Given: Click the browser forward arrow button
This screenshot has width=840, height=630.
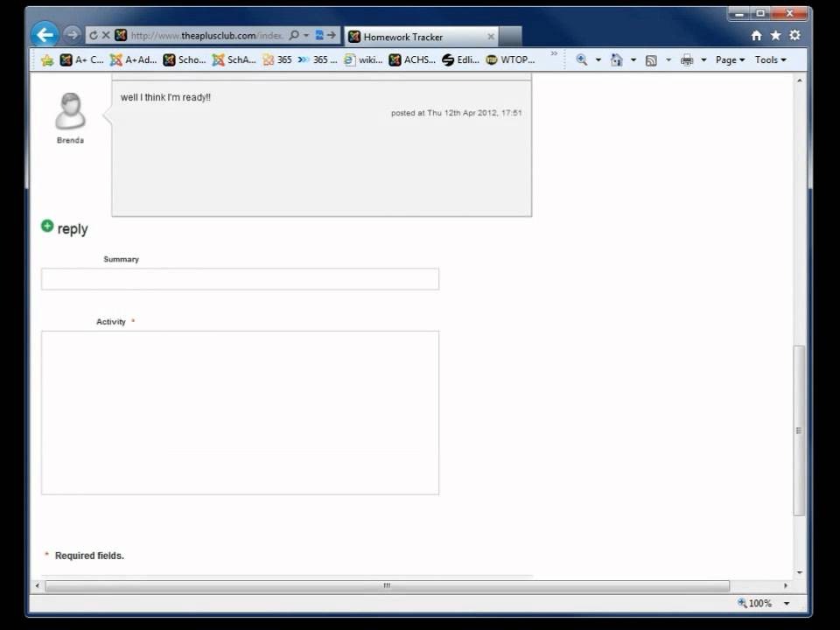Looking at the screenshot, I should (73, 35).
